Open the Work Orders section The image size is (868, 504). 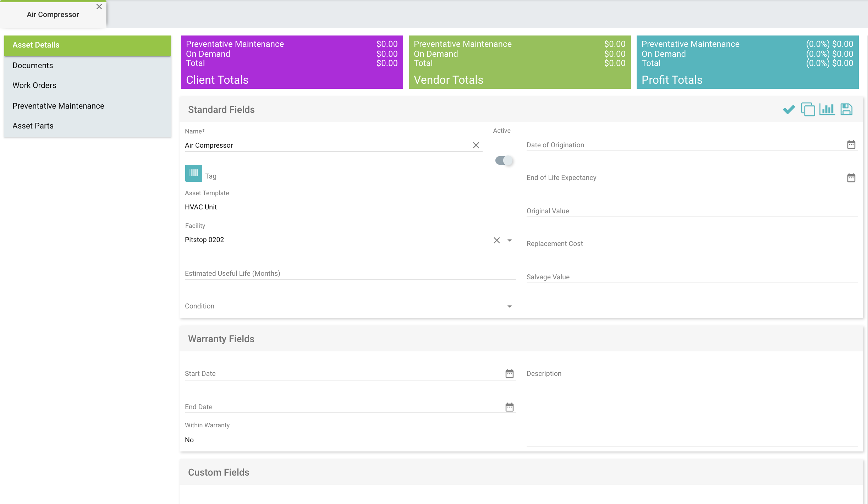click(34, 86)
